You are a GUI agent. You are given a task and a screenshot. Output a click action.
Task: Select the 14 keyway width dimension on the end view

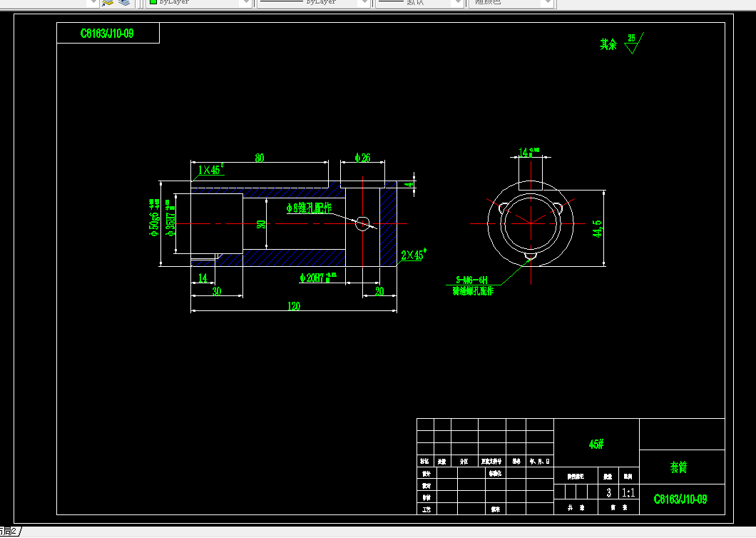click(x=528, y=152)
